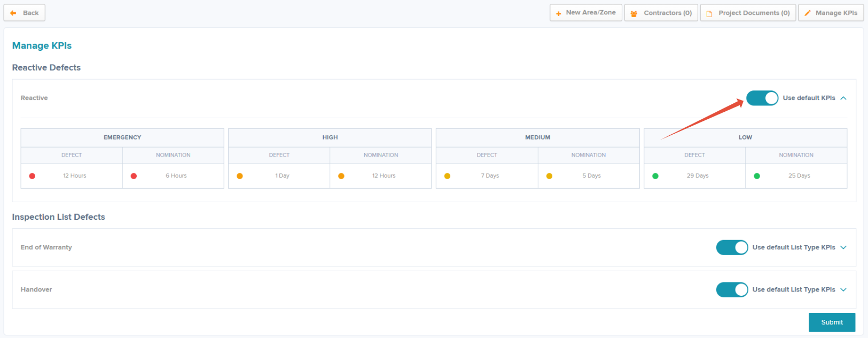Click red dot beside Emergency 12 Hours
The height and width of the screenshot is (338, 868).
click(32, 176)
